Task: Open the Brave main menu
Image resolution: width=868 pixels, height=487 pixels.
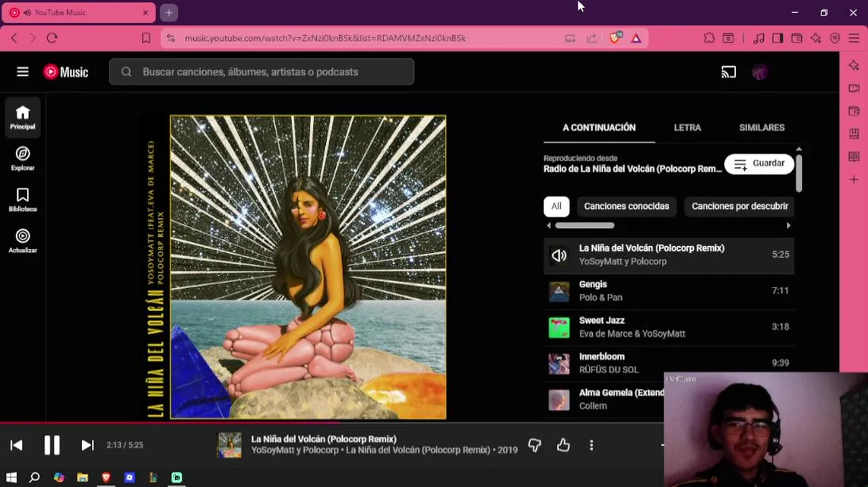Action: pos(854,39)
